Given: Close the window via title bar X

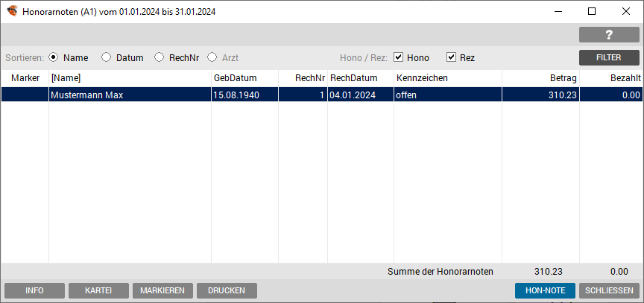Looking at the screenshot, I should tap(626, 11).
